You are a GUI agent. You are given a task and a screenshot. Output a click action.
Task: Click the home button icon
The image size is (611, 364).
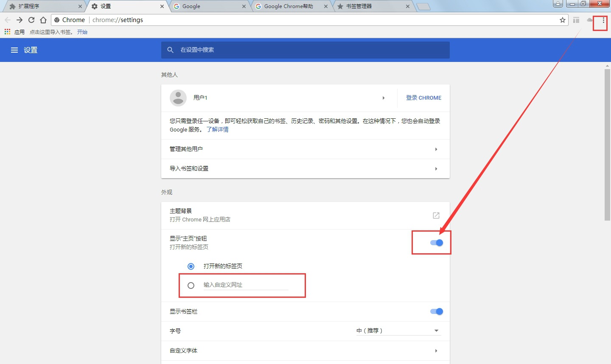pyautogui.click(x=43, y=20)
